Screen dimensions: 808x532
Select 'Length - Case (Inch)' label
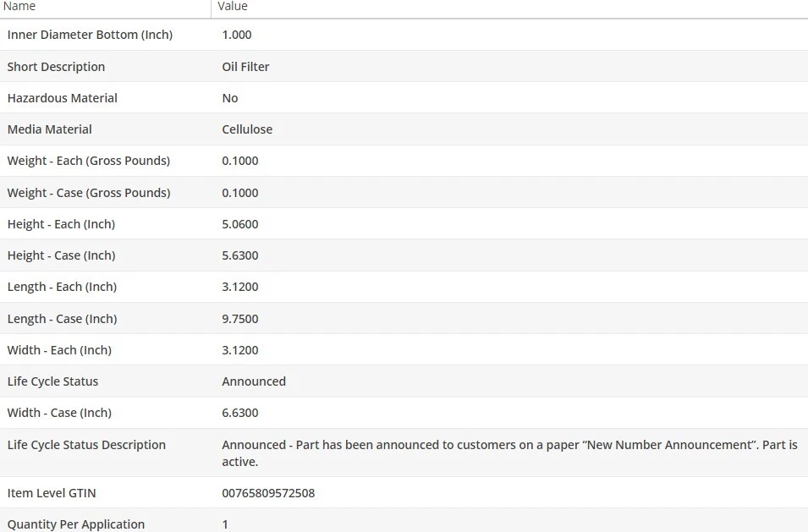click(62, 319)
